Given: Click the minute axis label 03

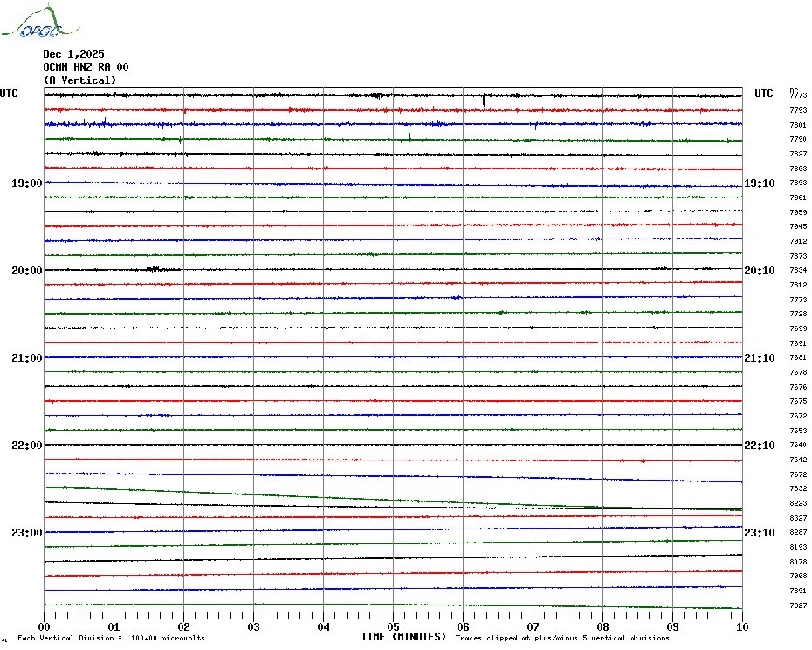Looking at the screenshot, I should [x=254, y=626].
